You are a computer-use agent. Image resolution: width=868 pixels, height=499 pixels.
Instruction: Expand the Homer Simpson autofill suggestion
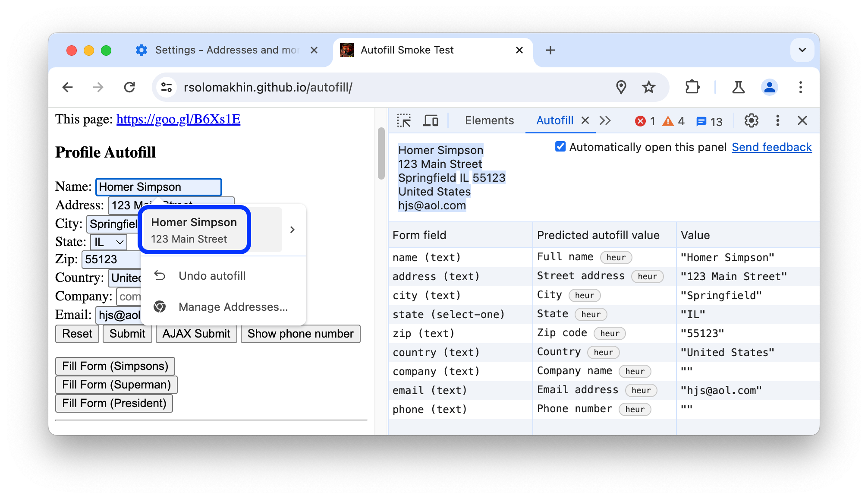coord(292,230)
